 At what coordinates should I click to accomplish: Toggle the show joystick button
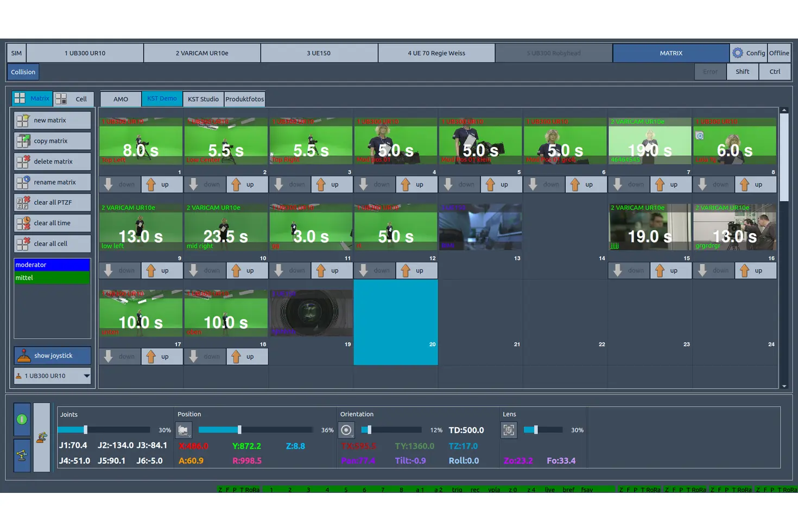52,356
